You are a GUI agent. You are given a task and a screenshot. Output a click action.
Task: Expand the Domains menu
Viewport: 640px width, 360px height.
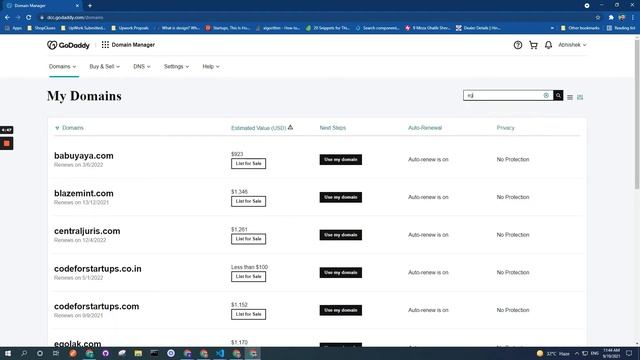pyautogui.click(x=62, y=67)
